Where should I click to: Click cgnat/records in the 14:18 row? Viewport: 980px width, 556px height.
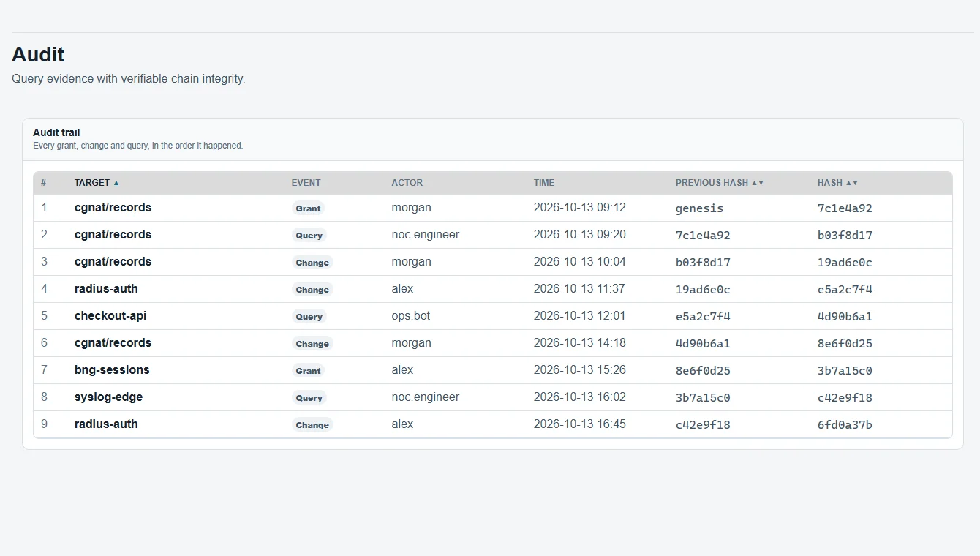113,343
